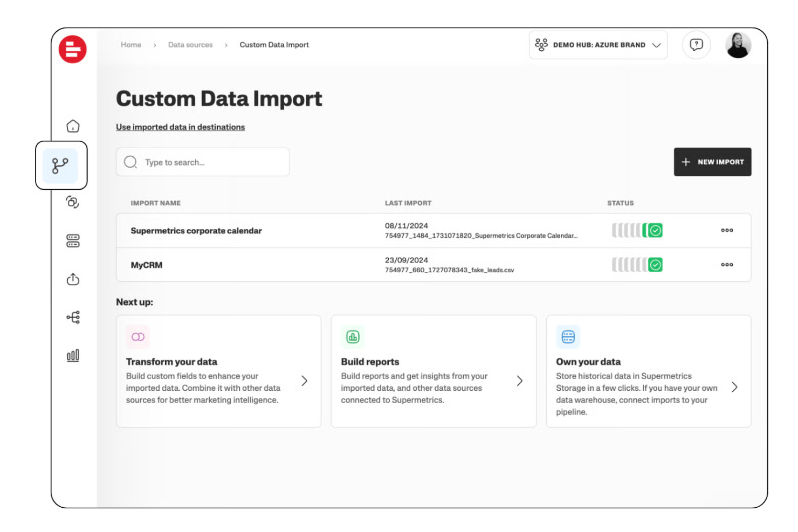
Task: Open the Own your data card title
Action: coord(588,362)
